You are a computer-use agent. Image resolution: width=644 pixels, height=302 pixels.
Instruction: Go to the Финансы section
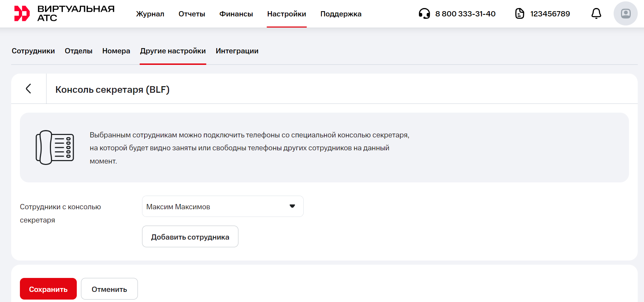tap(236, 14)
